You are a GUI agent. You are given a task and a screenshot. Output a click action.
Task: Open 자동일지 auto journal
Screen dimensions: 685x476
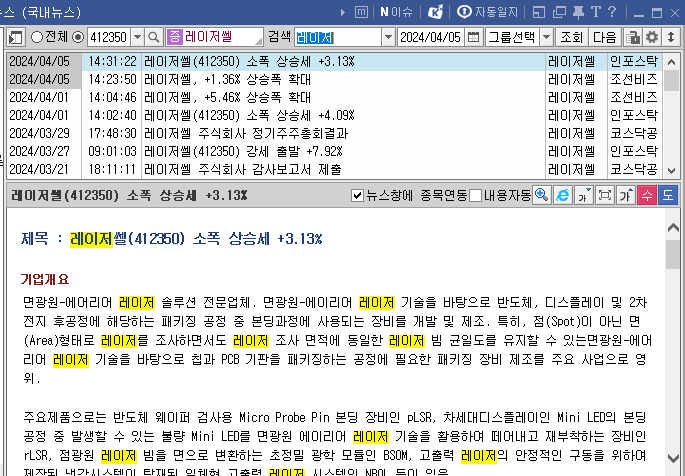(488, 12)
